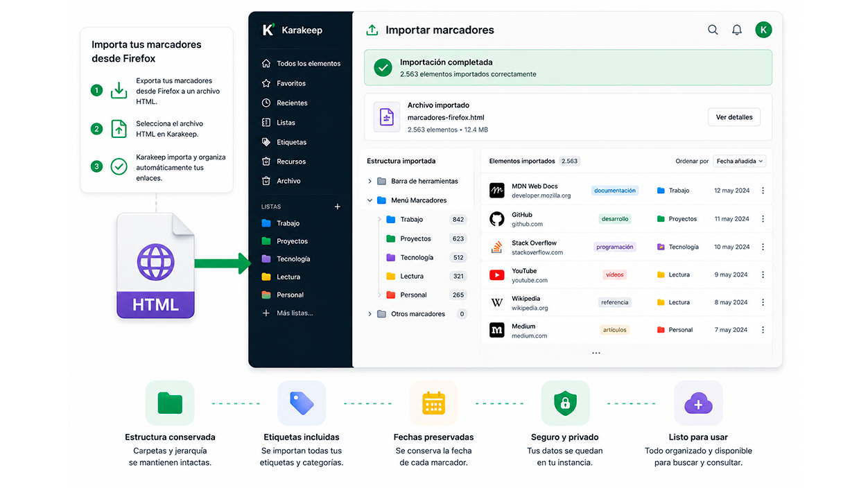Open search with the magnifier icon
Image resolution: width=868 pixels, height=488 pixels.
point(713,30)
